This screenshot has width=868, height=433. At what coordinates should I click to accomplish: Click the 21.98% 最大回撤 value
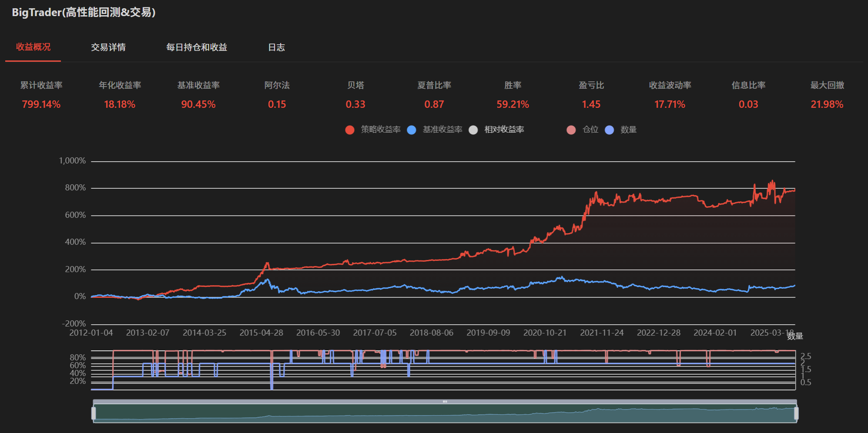[x=827, y=104]
